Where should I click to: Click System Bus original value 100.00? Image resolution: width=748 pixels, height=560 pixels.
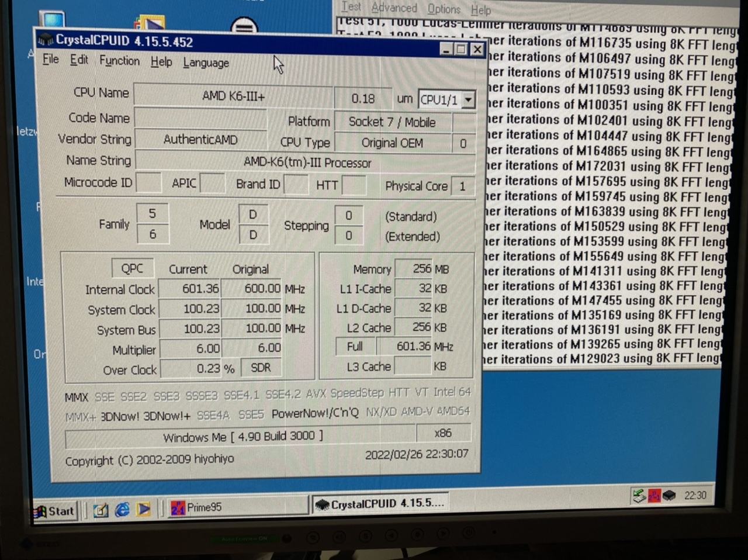coord(252,328)
